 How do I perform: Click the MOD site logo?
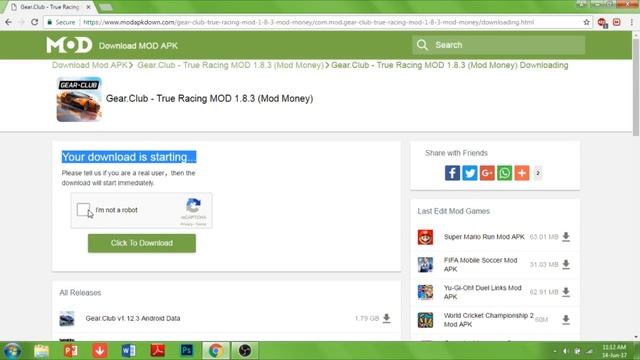69,45
